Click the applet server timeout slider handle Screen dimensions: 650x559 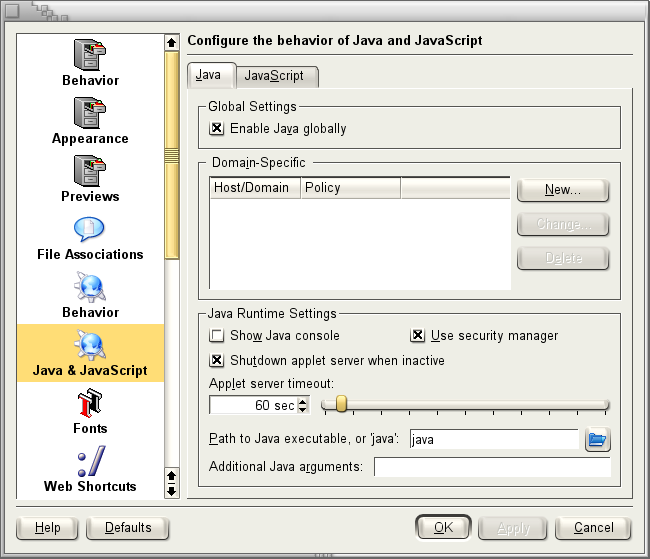click(341, 403)
